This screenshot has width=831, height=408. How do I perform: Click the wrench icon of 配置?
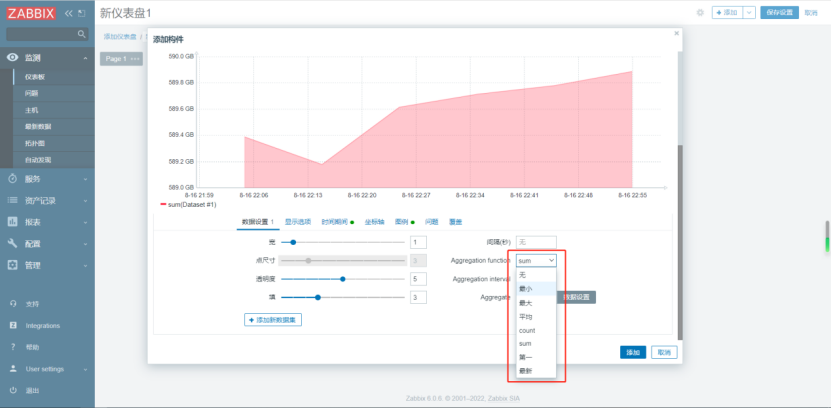(13, 244)
